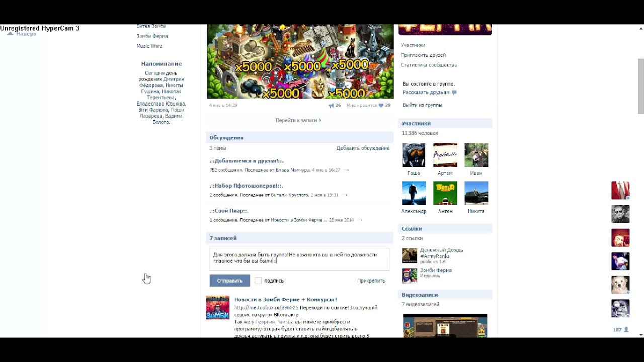Open member Антон's avatar

click(445, 193)
